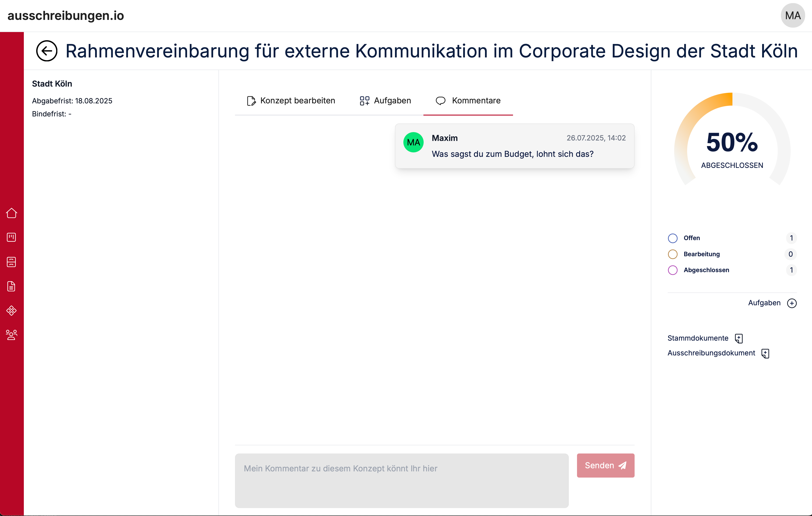812x516 pixels.
Task: Open the document icon in sidebar
Action: click(11, 286)
